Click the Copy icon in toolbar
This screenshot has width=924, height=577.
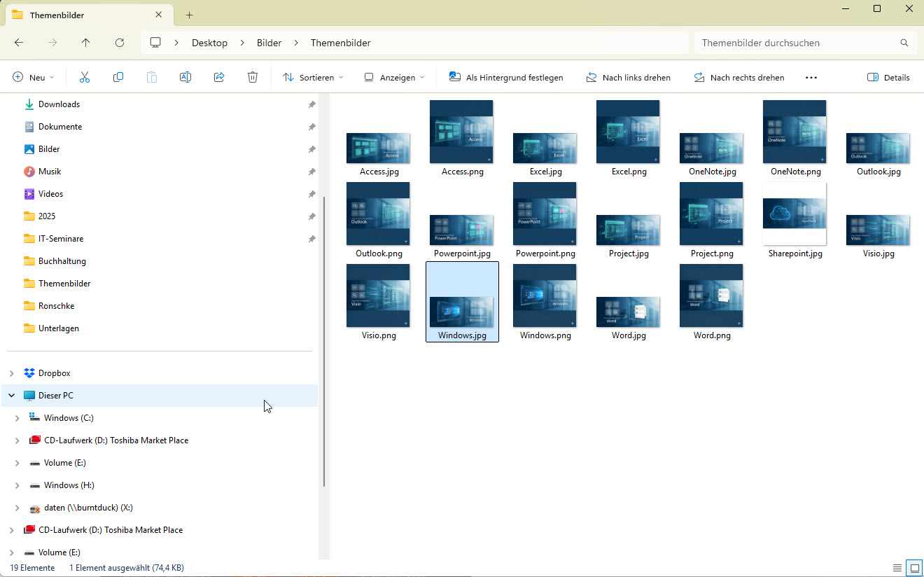pos(118,78)
